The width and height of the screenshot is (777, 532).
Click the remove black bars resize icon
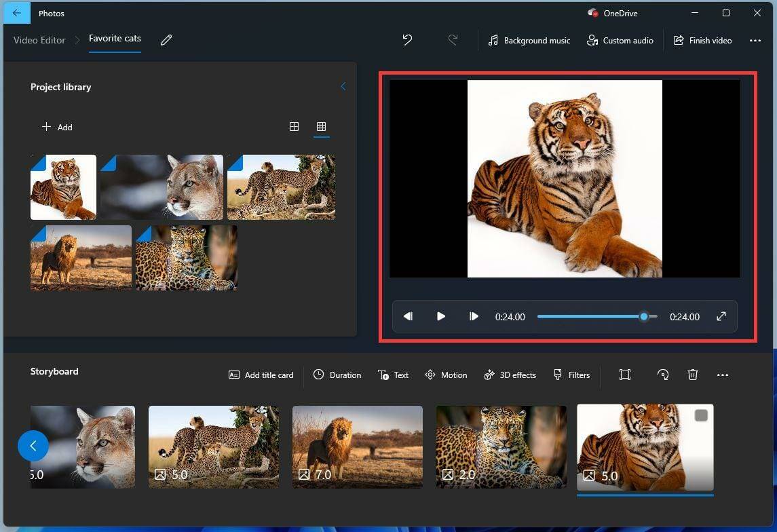tap(625, 375)
